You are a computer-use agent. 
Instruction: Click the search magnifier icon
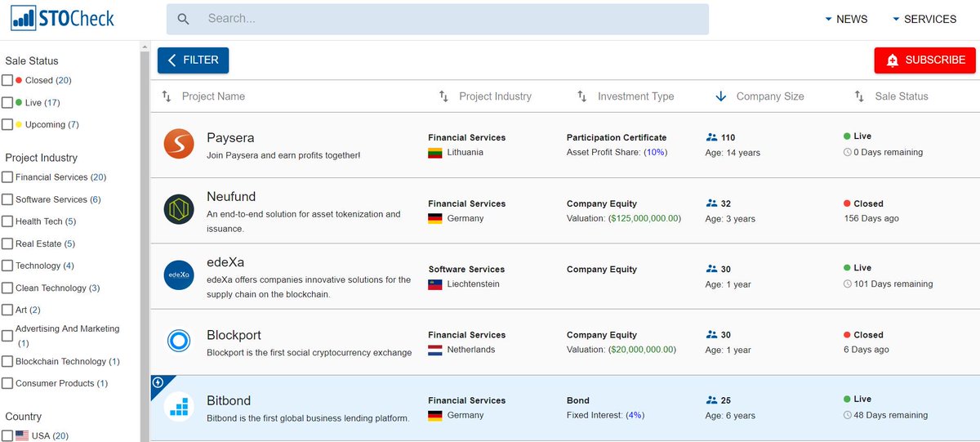[x=183, y=19]
